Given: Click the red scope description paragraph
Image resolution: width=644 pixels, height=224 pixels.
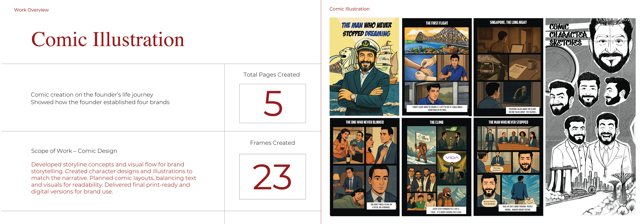Looking at the screenshot, I should (x=114, y=178).
